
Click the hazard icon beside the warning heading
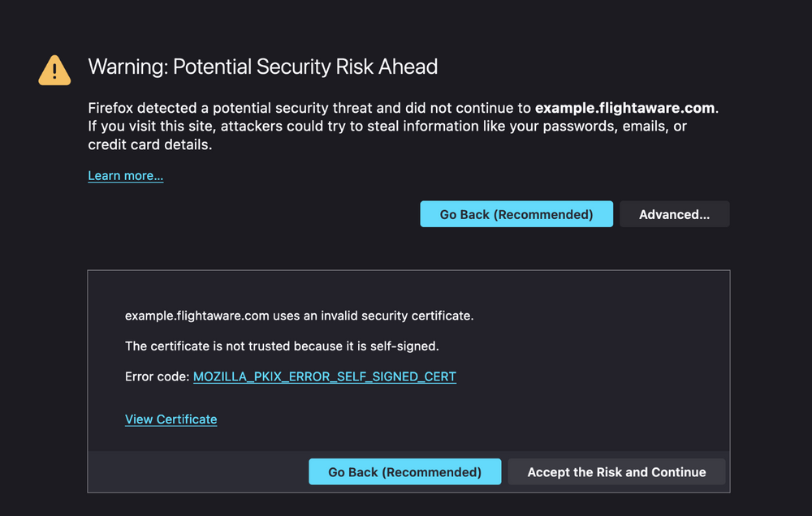point(54,71)
